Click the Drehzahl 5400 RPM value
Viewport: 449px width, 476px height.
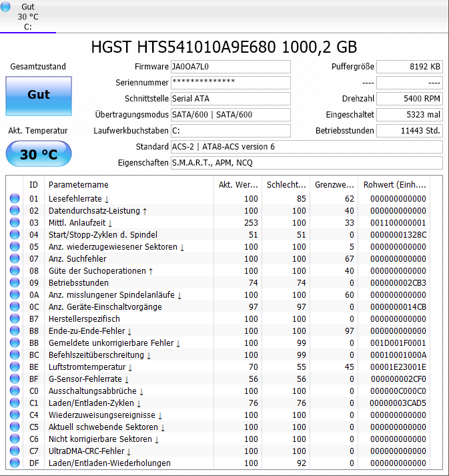[x=410, y=99]
